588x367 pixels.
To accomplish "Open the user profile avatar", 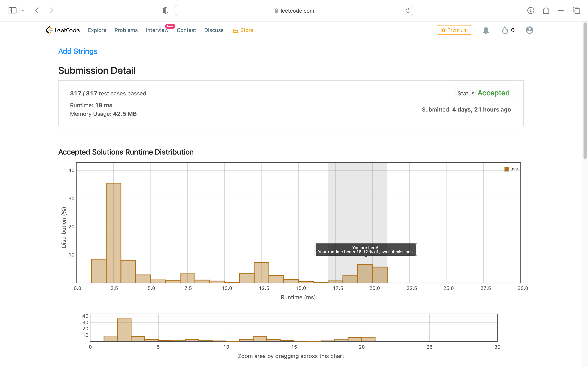I will coord(529,30).
